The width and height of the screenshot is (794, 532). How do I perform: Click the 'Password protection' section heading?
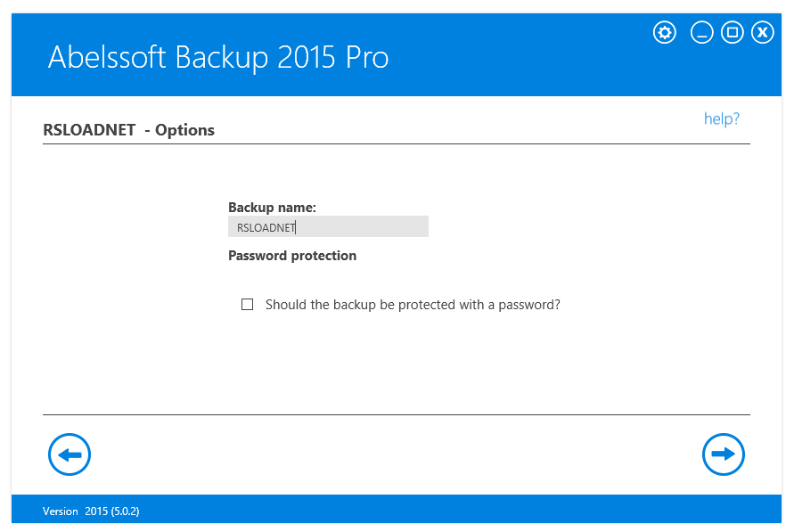click(x=292, y=256)
